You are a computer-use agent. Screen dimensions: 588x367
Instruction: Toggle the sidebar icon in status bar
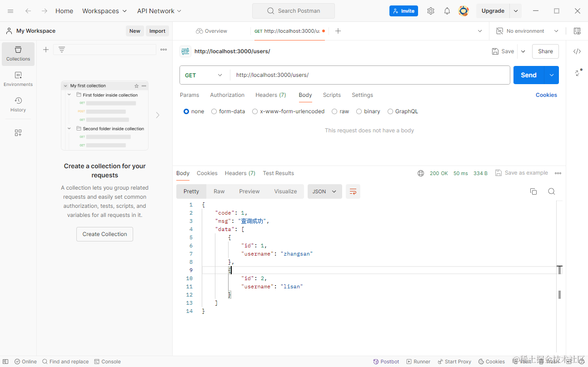(x=5, y=362)
